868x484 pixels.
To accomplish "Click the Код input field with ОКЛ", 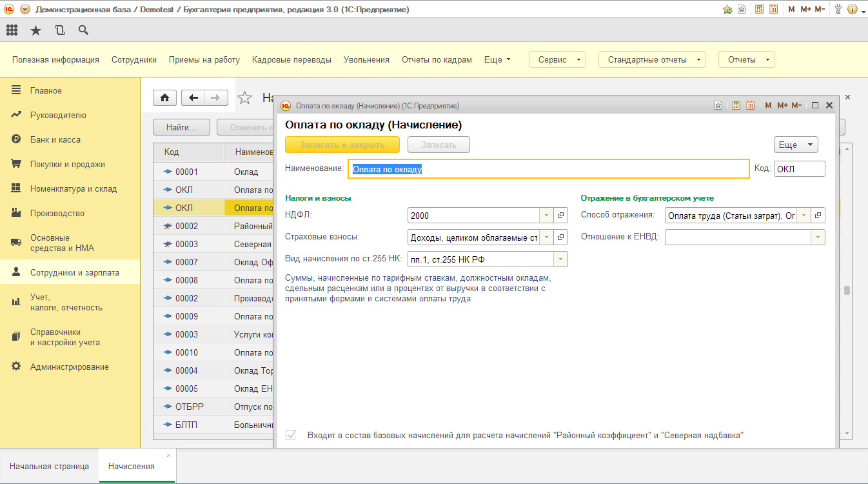I will [800, 169].
